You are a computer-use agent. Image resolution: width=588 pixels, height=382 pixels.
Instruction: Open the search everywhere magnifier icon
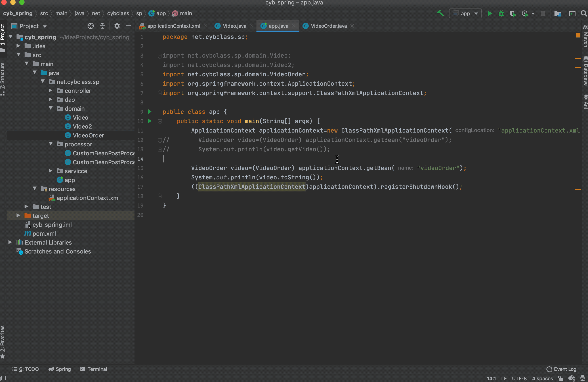(x=584, y=13)
